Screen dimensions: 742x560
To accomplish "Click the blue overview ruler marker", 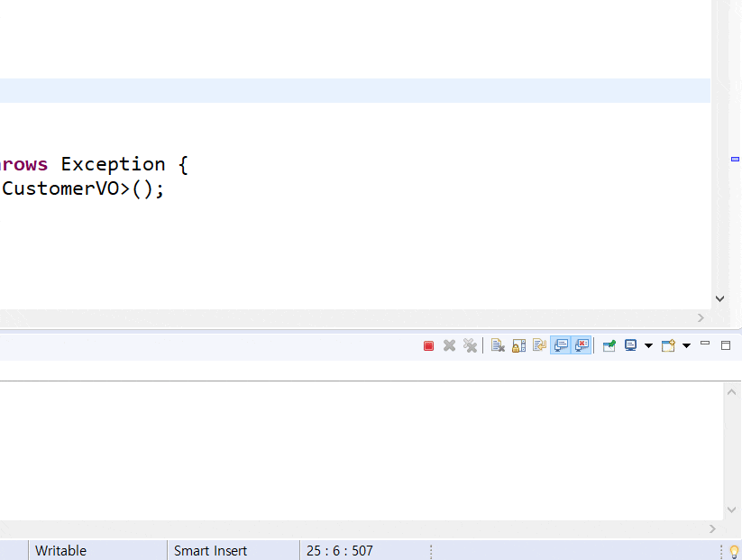I will 735,159.
